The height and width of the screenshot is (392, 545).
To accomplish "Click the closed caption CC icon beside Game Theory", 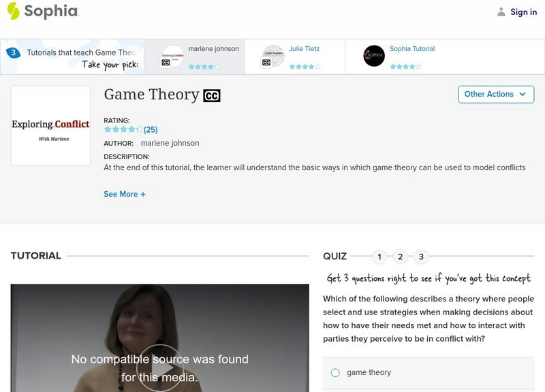I will point(212,95).
